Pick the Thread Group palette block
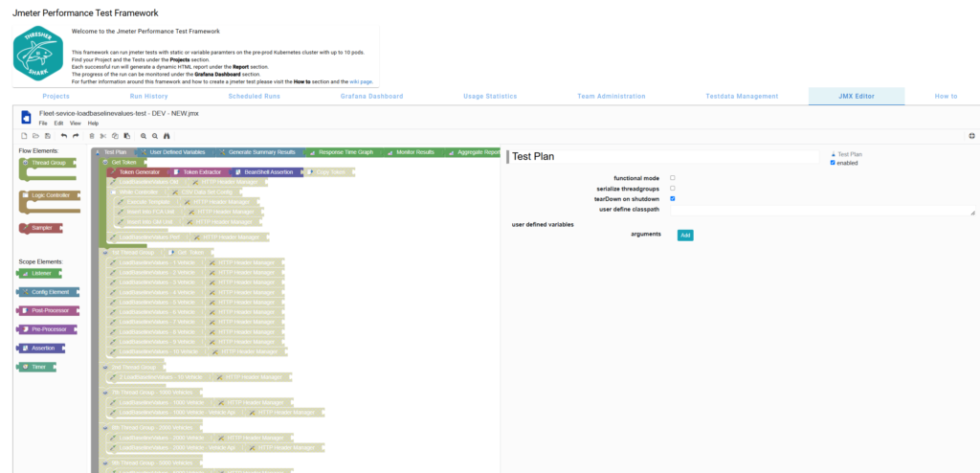 coord(48,163)
